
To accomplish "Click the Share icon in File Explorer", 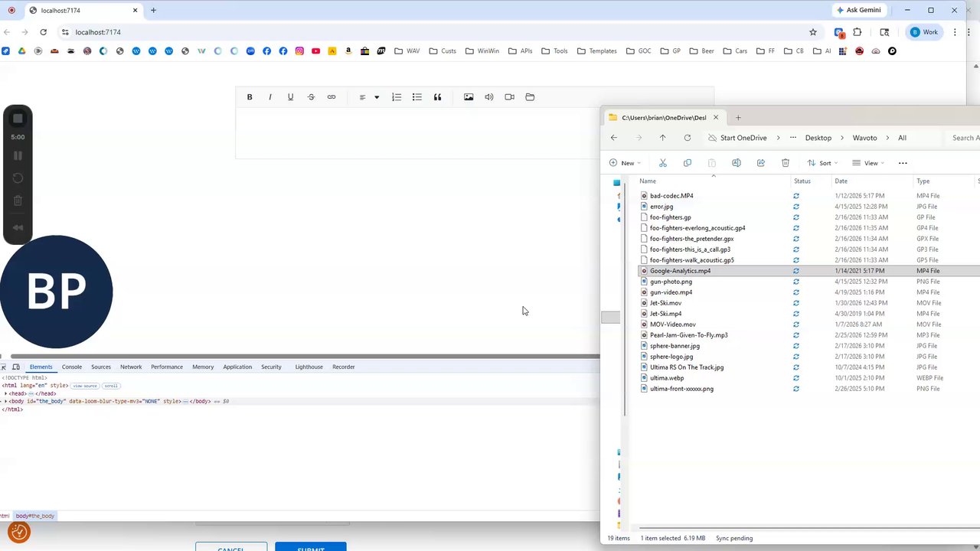I will click(x=761, y=163).
